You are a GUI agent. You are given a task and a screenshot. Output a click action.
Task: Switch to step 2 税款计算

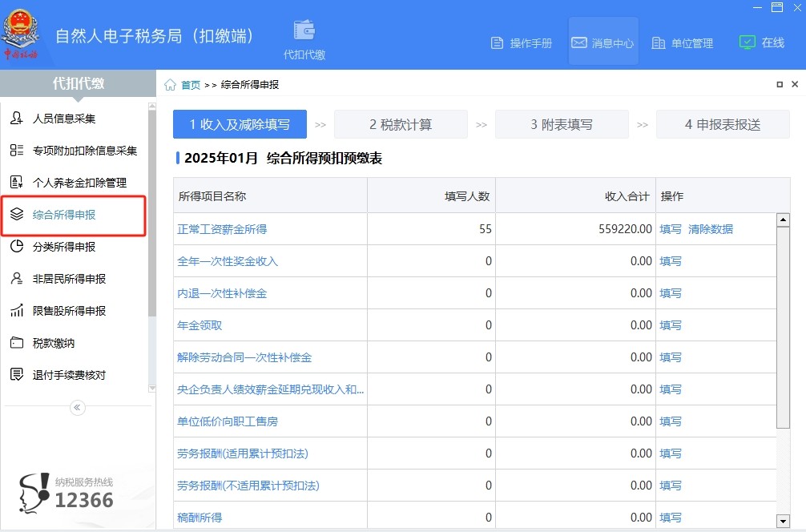click(401, 124)
